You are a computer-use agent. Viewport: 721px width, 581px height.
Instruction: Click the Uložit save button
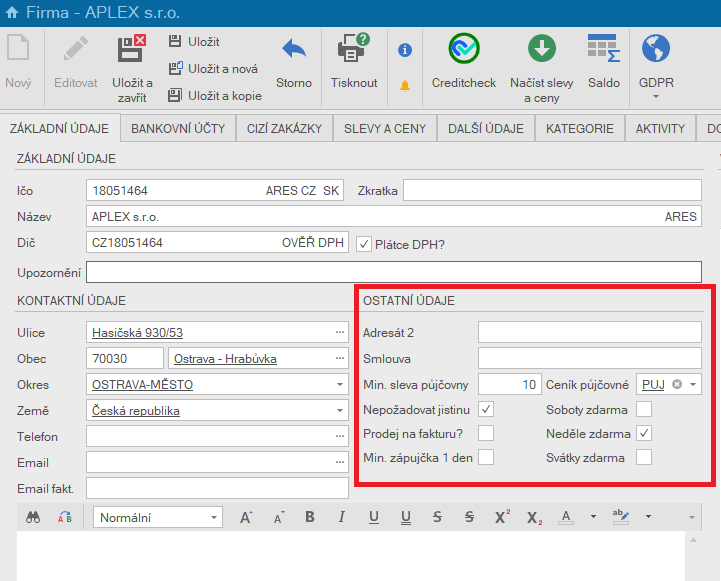194,41
